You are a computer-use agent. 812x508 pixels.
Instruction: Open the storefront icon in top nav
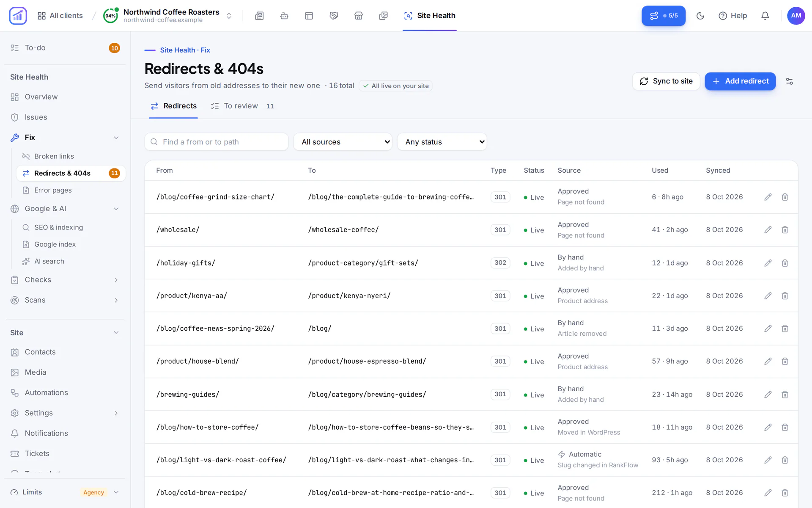359,16
